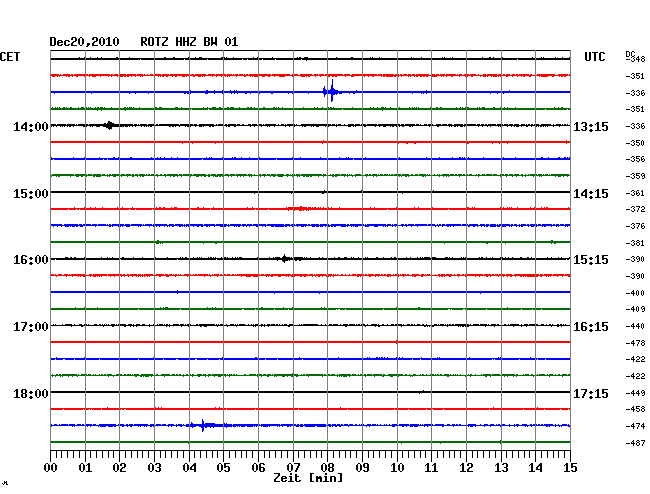
Task: Click minute label 10 on the axis
Action: coord(397,468)
